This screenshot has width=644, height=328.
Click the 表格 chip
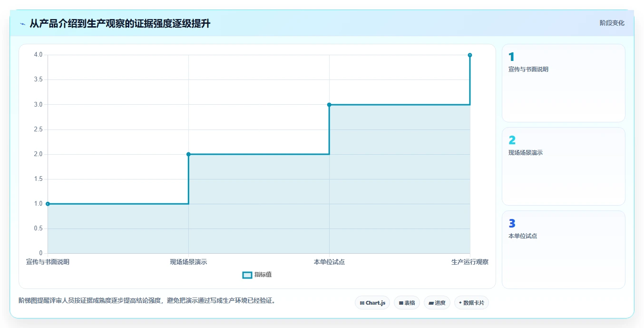point(407,303)
